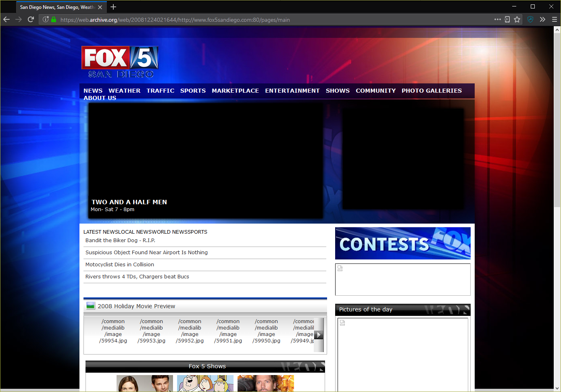Open gallery image 59949.jpg

coord(302,331)
